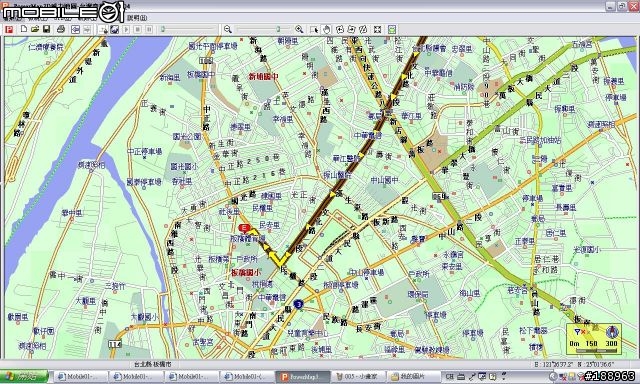Click the red E route endpoint marker
Viewport: 640px width, 384px height.
[x=244, y=228]
